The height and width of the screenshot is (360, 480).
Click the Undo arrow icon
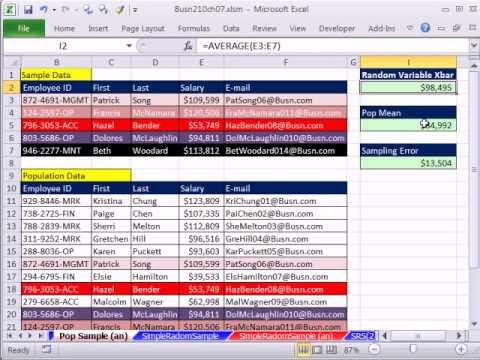(x=44, y=9)
